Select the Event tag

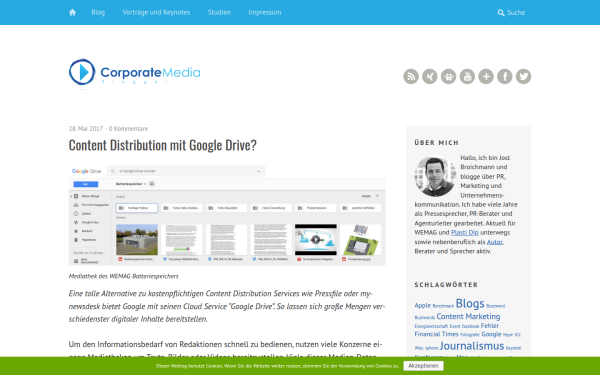tap(455, 326)
